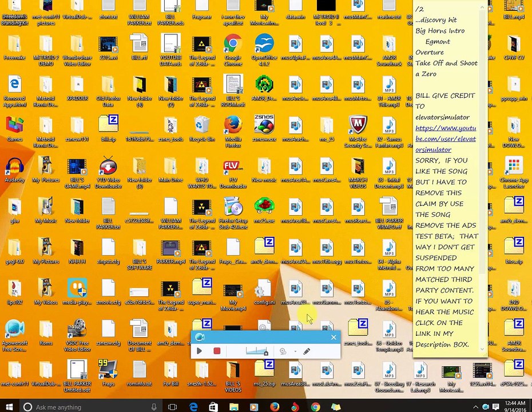Open the webcam dropdown arrow in the recorder toolbar
532x412 pixels.
[295, 351]
